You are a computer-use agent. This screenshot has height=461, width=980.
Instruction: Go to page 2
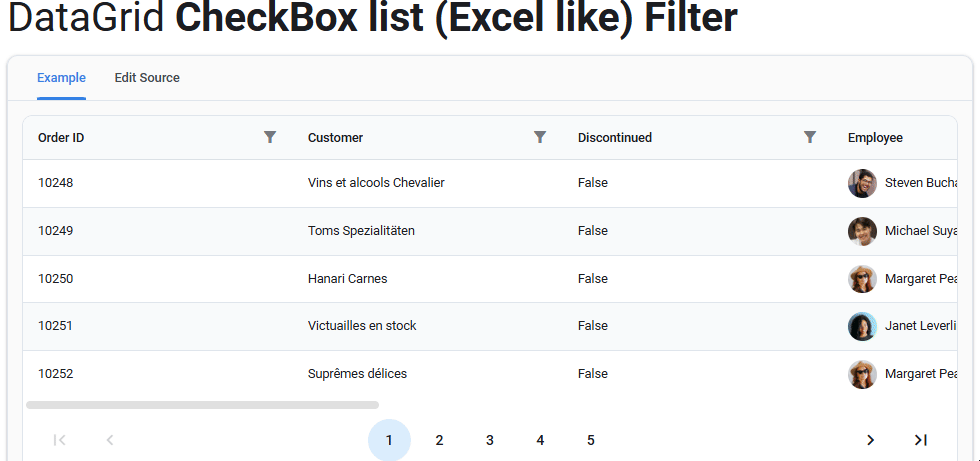point(439,440)
